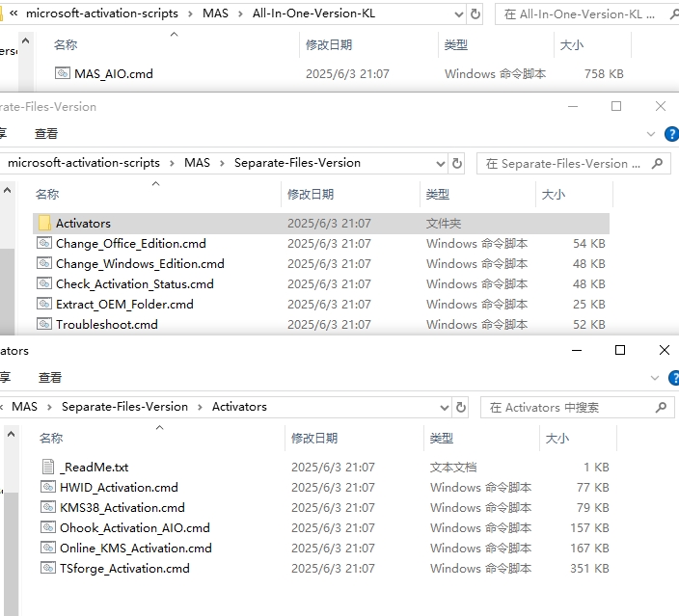
Task: Click the HWID_Activation.cmd file icon
Action: click(48, 487)
